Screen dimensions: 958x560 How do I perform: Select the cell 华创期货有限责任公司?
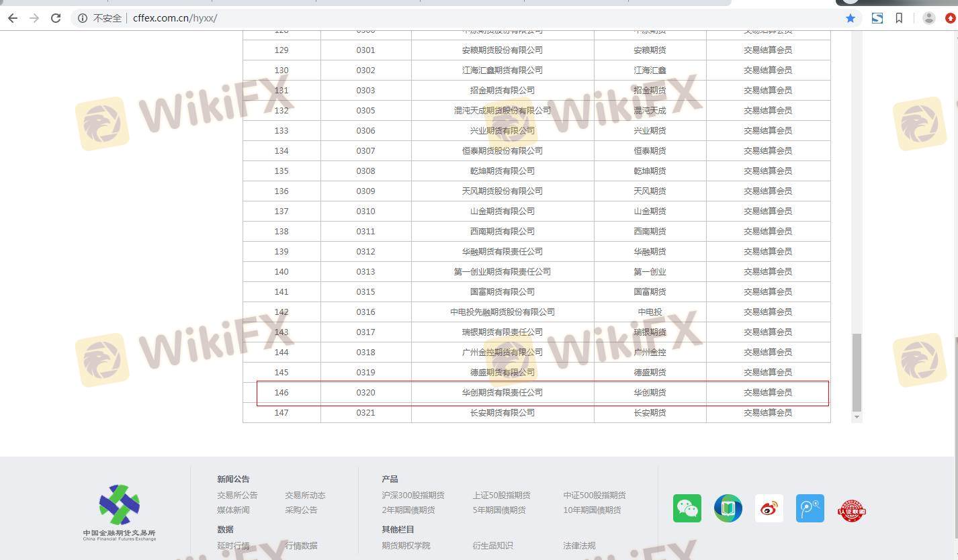click(x=503, y=392)
